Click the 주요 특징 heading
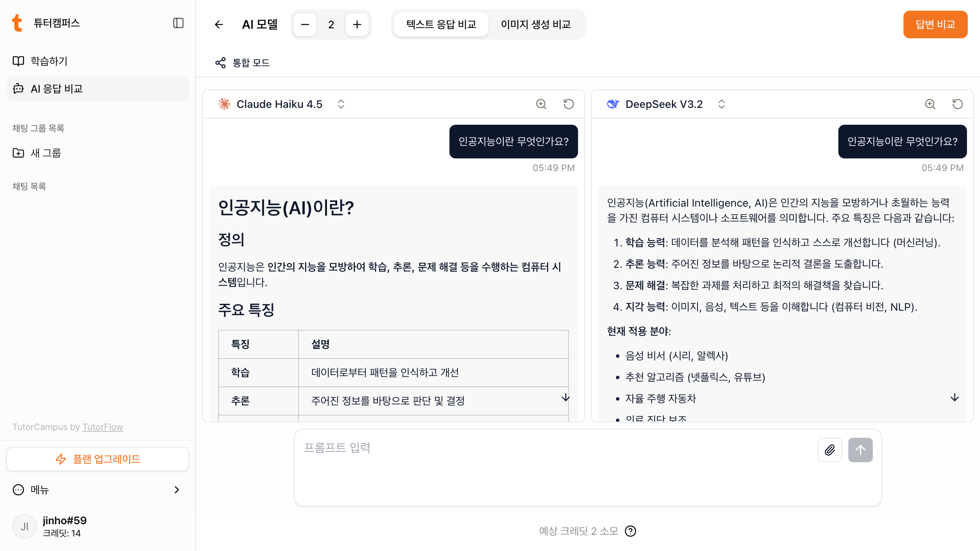 [246, 310]
